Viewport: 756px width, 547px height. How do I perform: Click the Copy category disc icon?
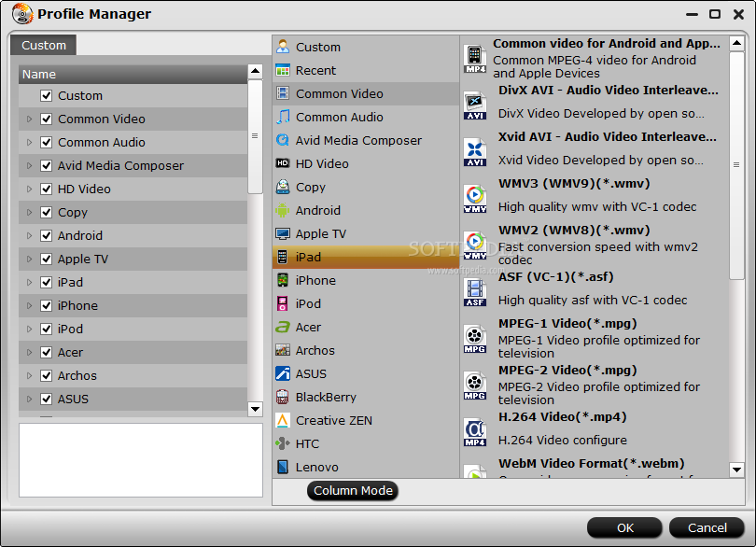pyautogui.click(x=283, y=187)
